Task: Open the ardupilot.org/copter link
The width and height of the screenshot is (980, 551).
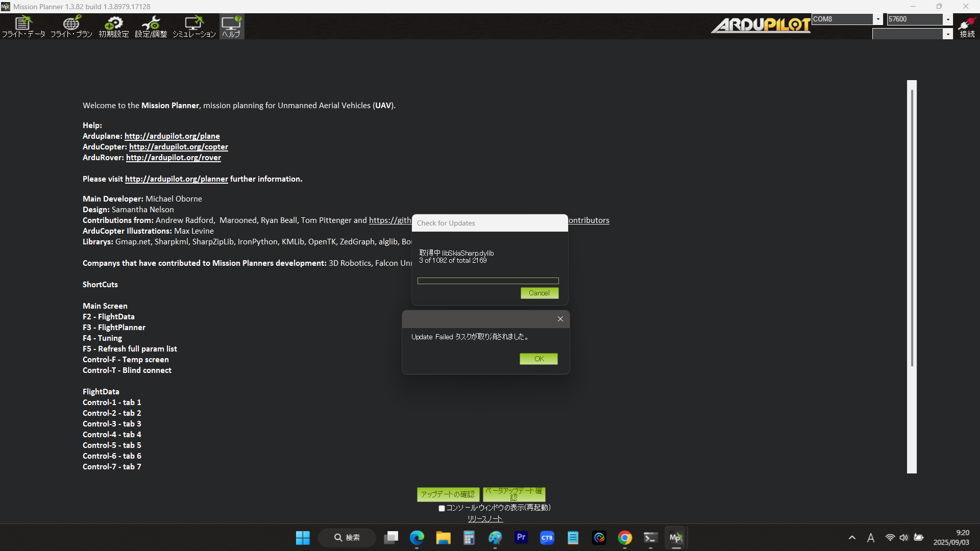Action: coord(178,147)
